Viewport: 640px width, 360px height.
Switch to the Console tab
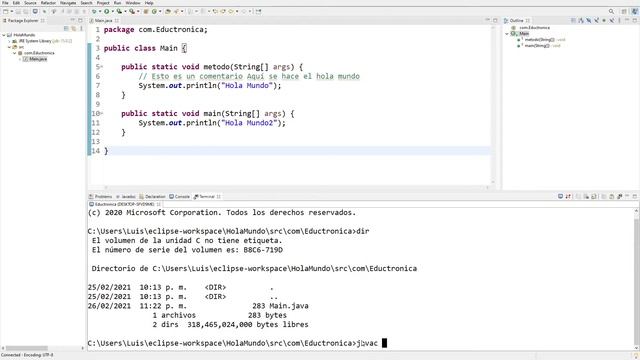(180, 197)
